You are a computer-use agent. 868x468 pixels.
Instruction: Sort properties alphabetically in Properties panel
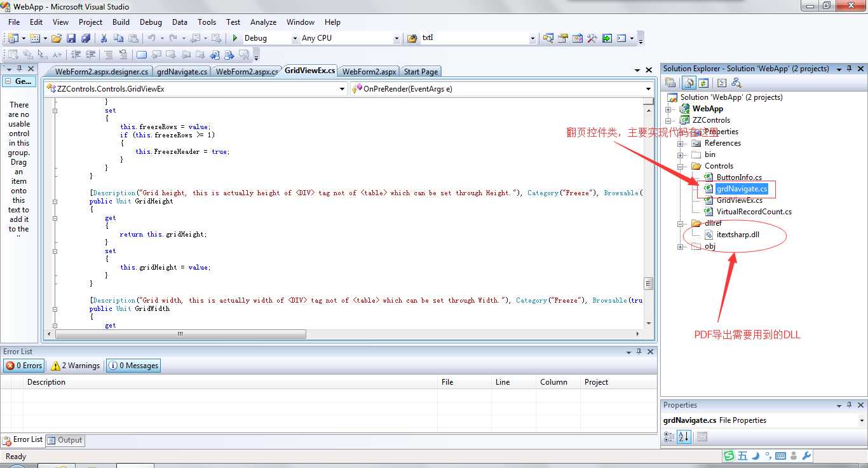(x=684, y=437)
